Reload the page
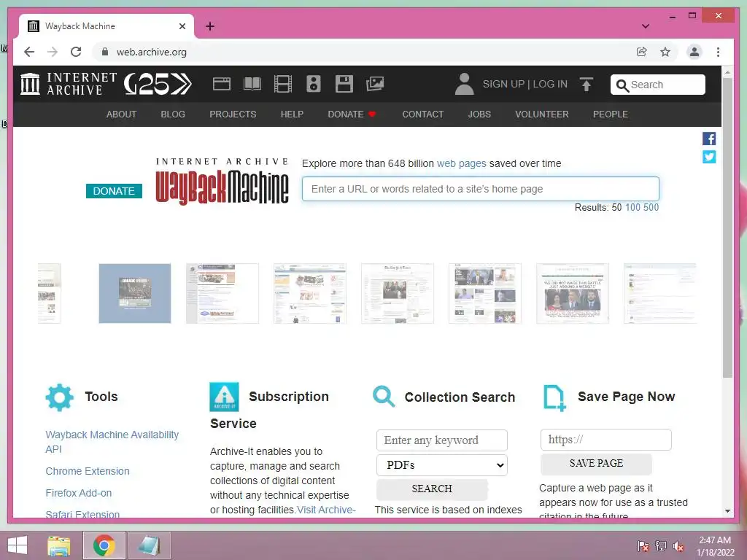This screenshot has width=747, height=560. tap(76, 52)
